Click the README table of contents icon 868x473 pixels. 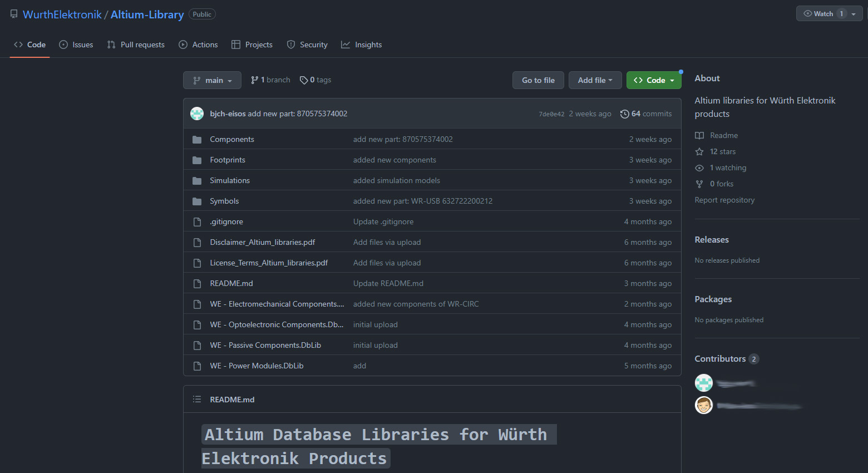point(197,400)
